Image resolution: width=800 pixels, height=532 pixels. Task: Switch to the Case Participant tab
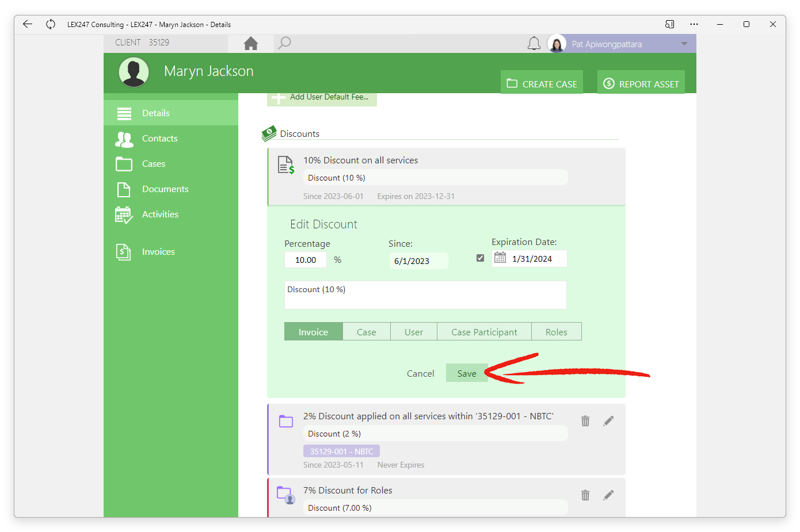(485, 332)
